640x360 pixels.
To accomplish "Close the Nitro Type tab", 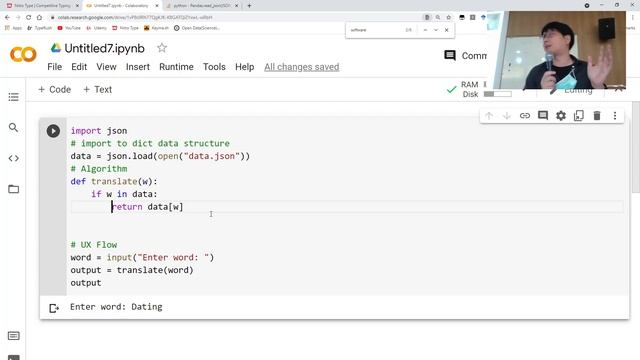I will 77,6.
